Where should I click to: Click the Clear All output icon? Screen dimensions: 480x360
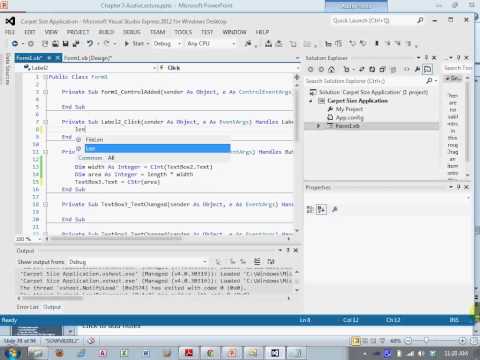pyautogui.click(x=257, y=262)
